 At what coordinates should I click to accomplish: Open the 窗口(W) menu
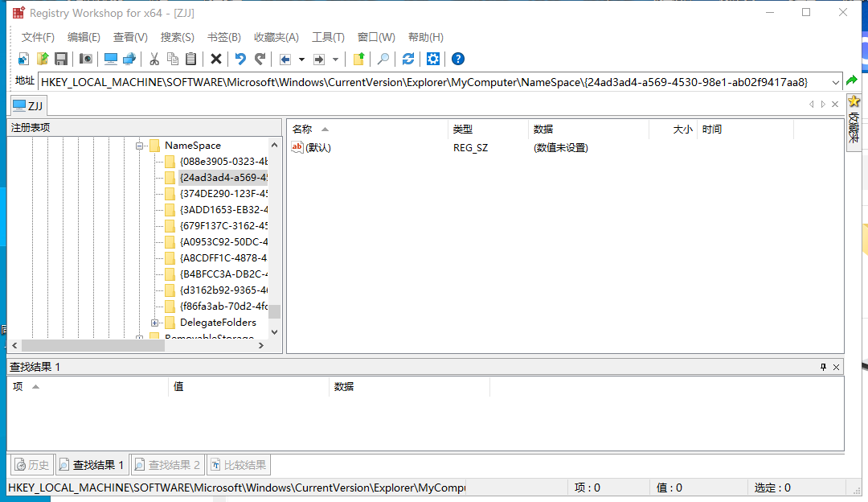[376, 37]
